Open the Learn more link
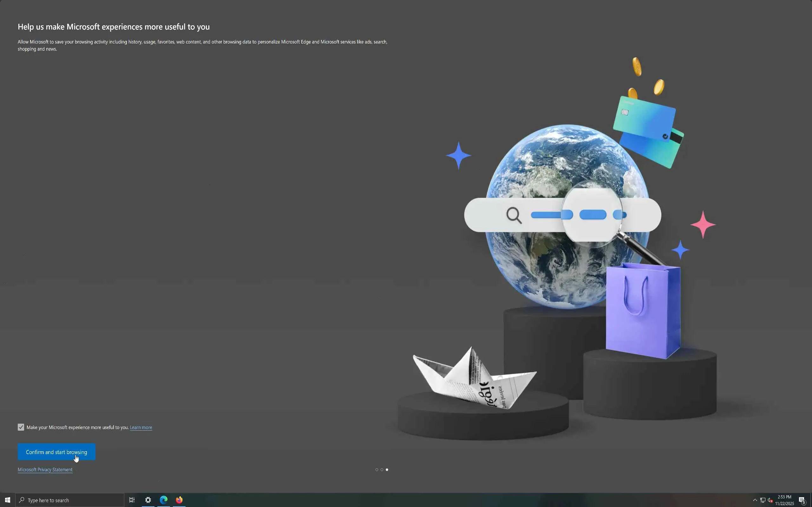Screen dimensions: 812x507 141,427
